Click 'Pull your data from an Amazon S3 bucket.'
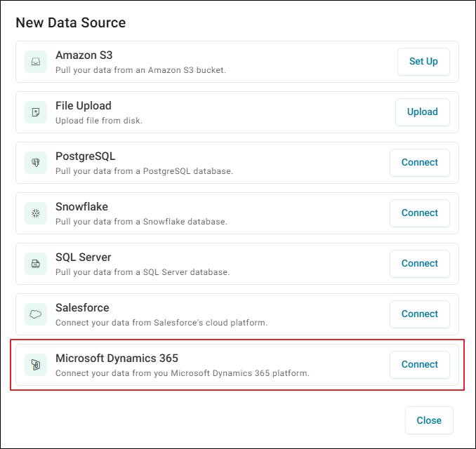The width and height of the screenshot is (476, 449). coord(140,70)
